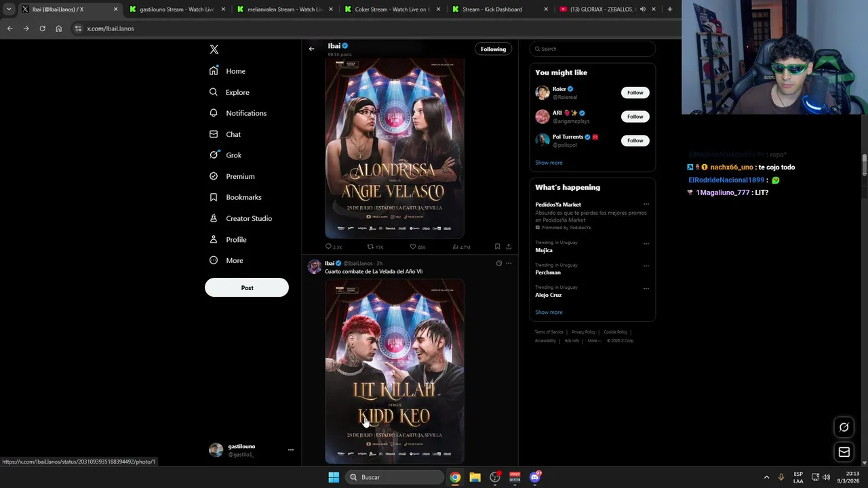Show hidden system tray icons
Viewport: 868px width, 488px height.
[766, 477]
